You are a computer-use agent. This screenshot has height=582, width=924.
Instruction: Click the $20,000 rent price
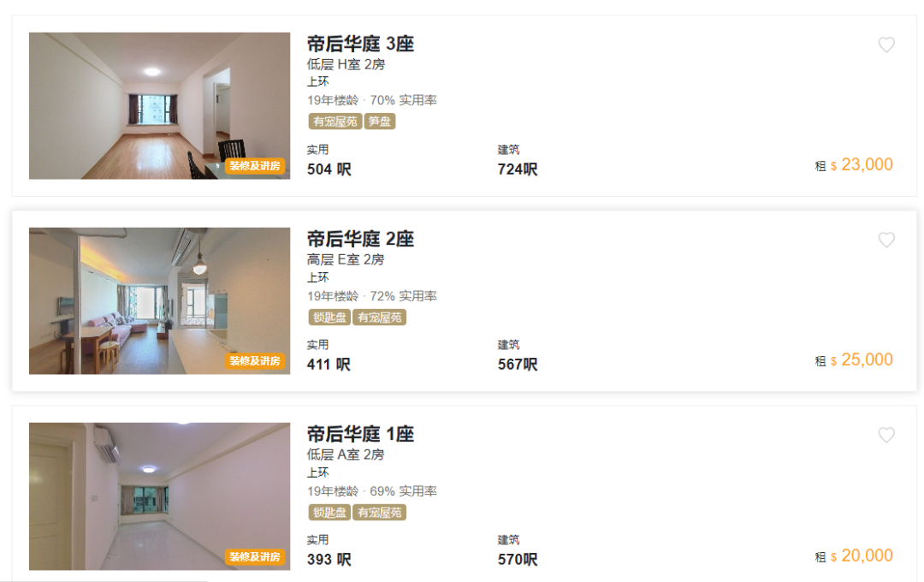862,555
